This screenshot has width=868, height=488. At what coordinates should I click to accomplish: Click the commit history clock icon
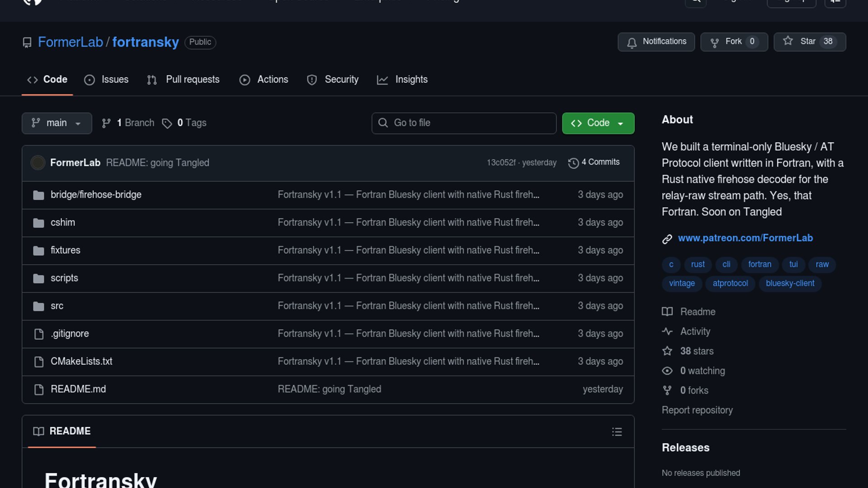click(573, 163)
